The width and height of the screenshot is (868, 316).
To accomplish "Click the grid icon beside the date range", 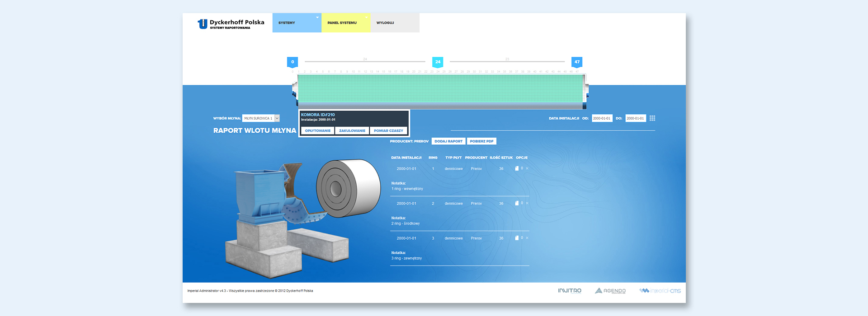I will pyautogui.click(x=652, y=118).
